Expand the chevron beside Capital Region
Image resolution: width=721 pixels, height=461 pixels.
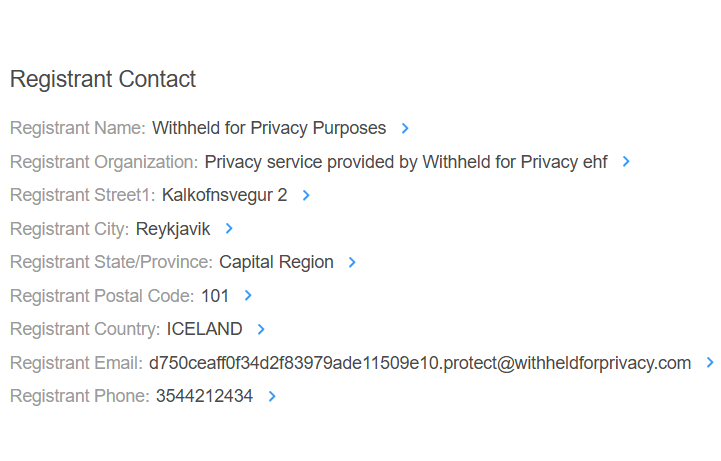pyautogui.click(x=352, y=262)
